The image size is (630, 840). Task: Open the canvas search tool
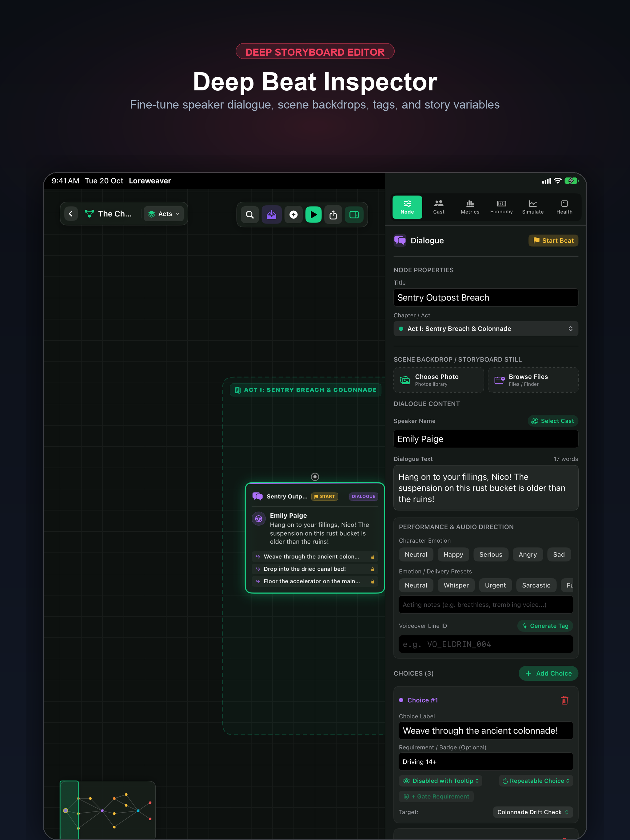(250, 215)
